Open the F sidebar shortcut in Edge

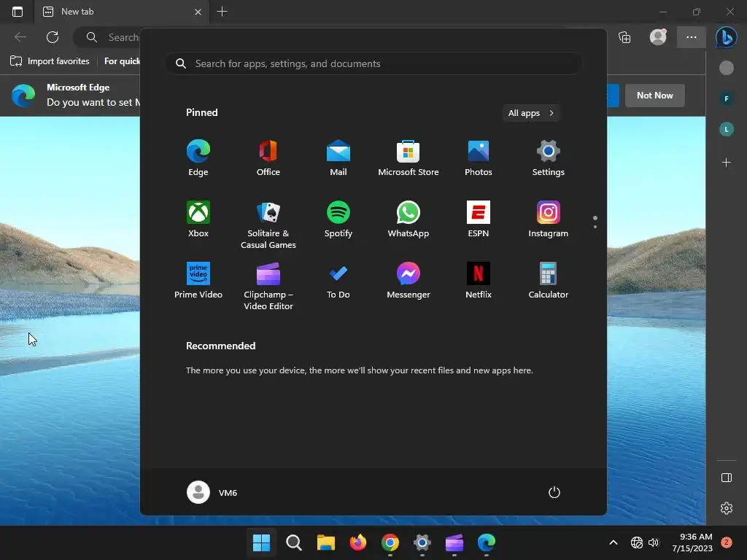(x=726, y=98)
